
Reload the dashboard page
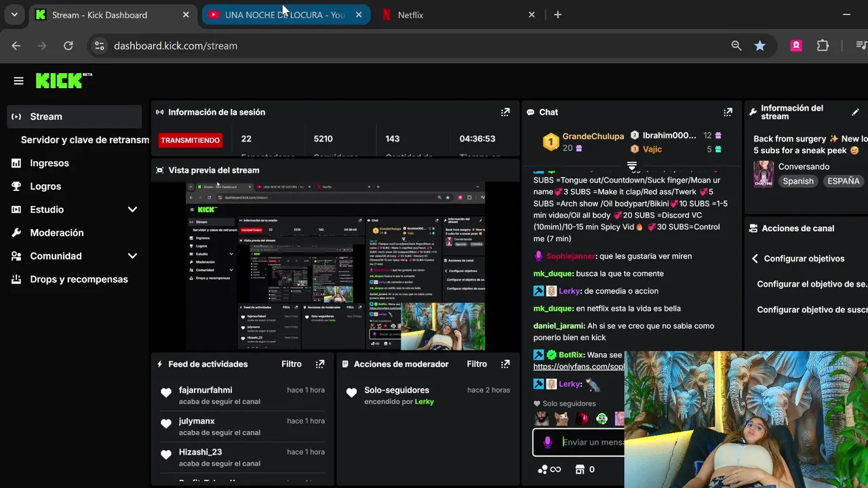pos(68,46)
